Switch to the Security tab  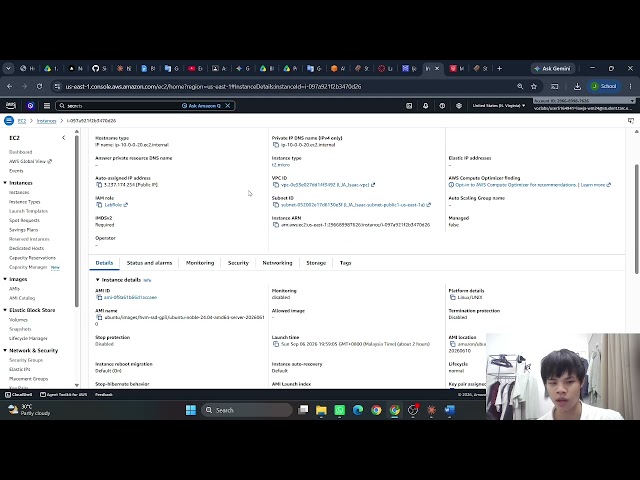(x=238, y=263)
